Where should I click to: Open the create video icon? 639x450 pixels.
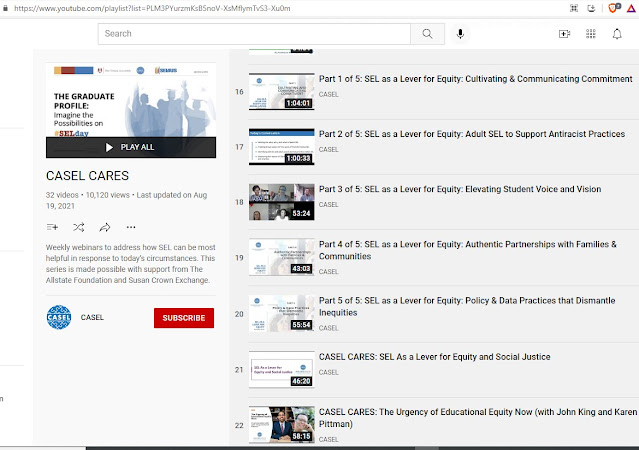(564, 34)
